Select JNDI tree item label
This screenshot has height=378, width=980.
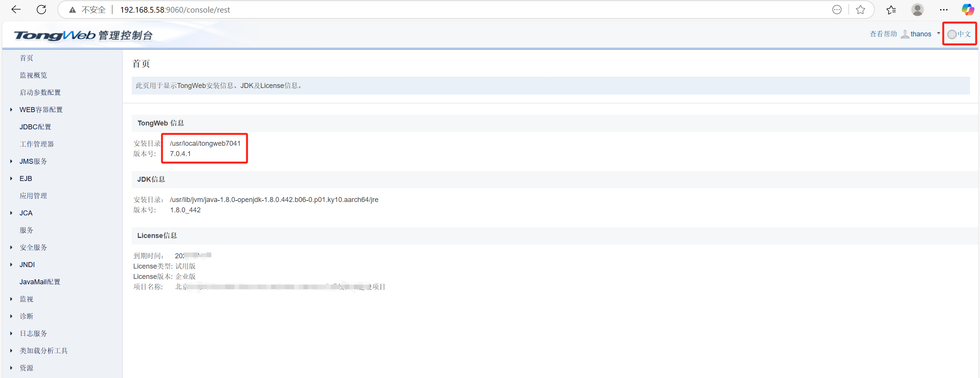[x=27, y=264]
